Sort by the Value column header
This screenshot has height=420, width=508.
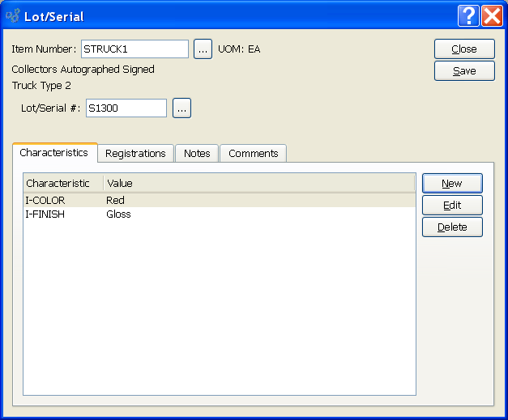pos(259,184)
